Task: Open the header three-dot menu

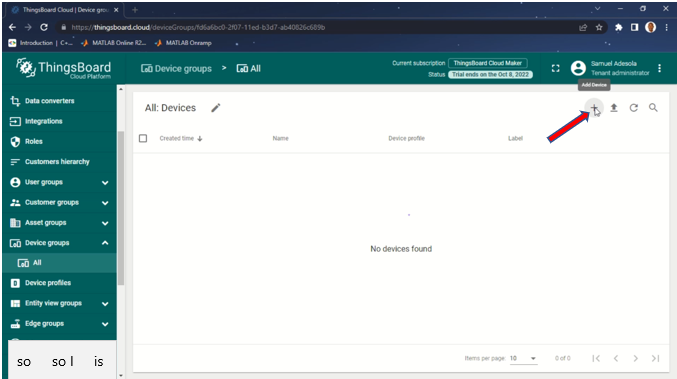Action: click(659, 68)
